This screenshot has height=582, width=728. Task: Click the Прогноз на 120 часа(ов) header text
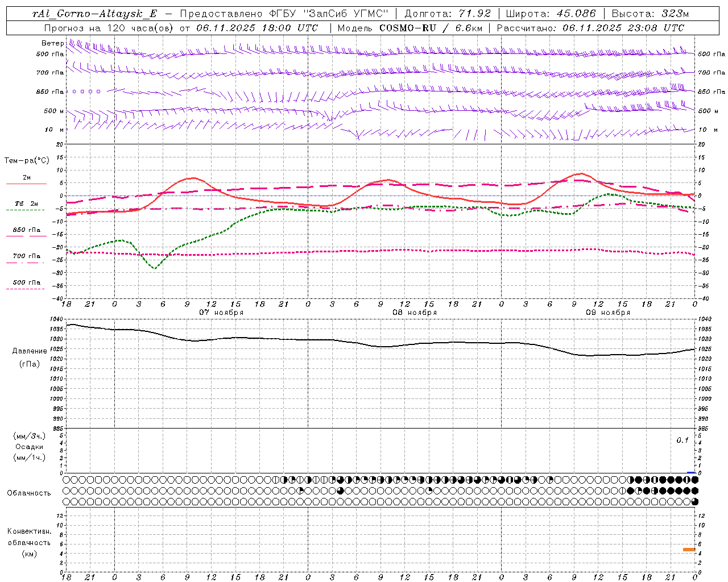tap(109, 28)
